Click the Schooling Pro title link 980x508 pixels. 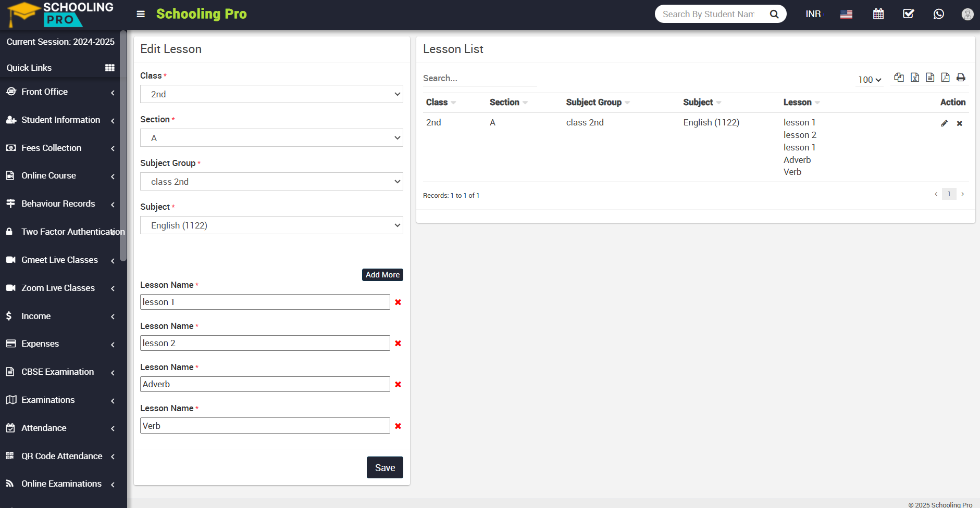tap(202, 14)
